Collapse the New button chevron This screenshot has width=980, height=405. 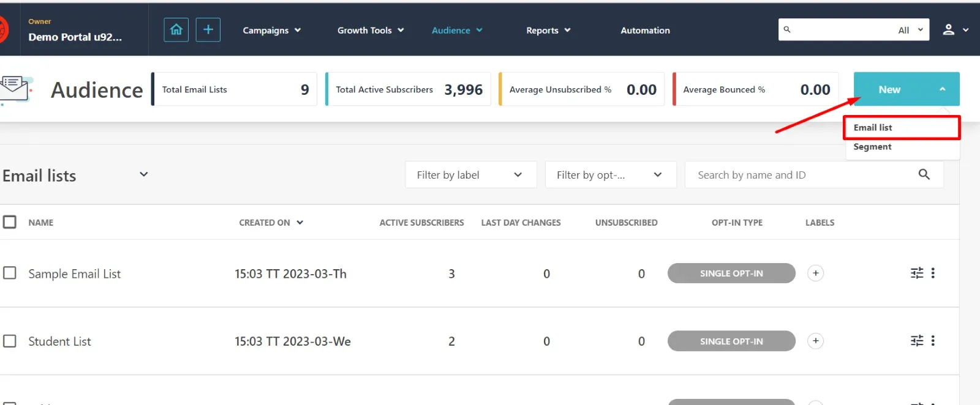pyautogui.click(x=942, y=89)
